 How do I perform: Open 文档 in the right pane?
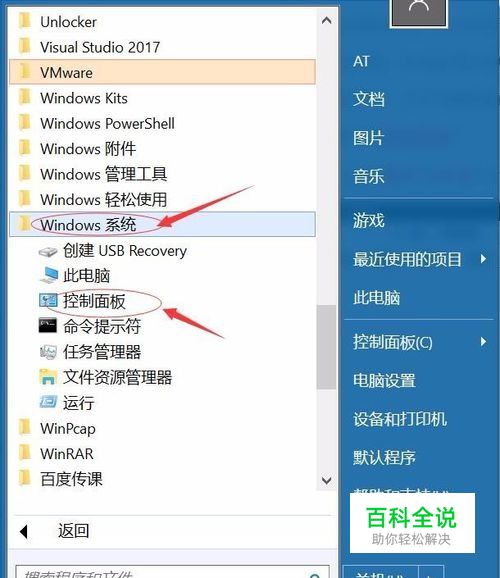[369, 99]
